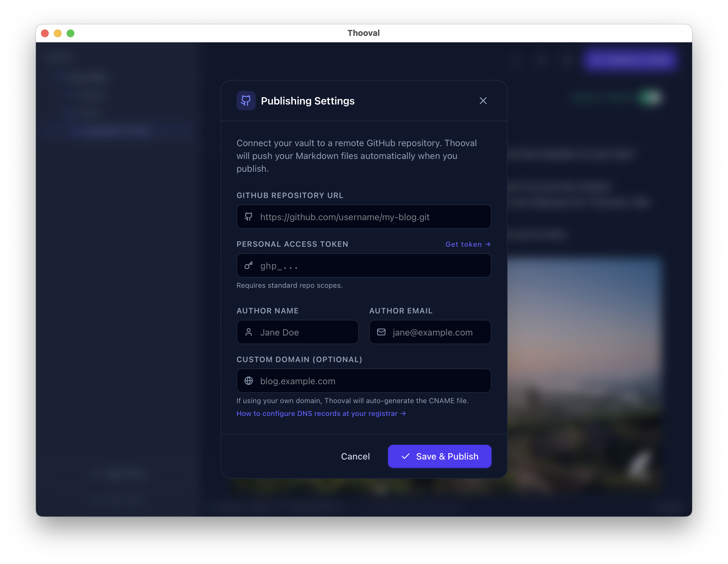Click the key icon in token field
Viewport: 728px width, 564px height.
click(x=248, y=265)
